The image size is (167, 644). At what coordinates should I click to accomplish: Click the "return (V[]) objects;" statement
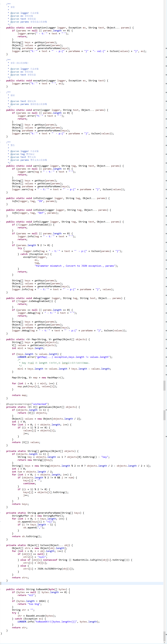(x=32, y=413)
